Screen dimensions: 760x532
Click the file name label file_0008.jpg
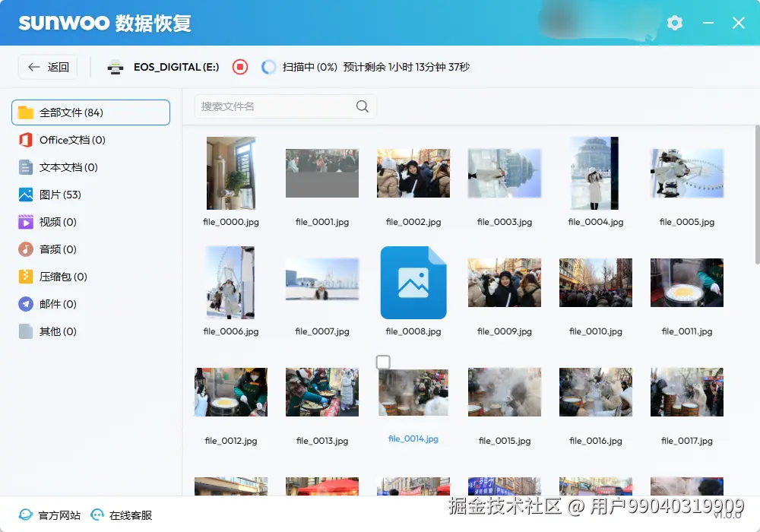click(x=413, y=331)
